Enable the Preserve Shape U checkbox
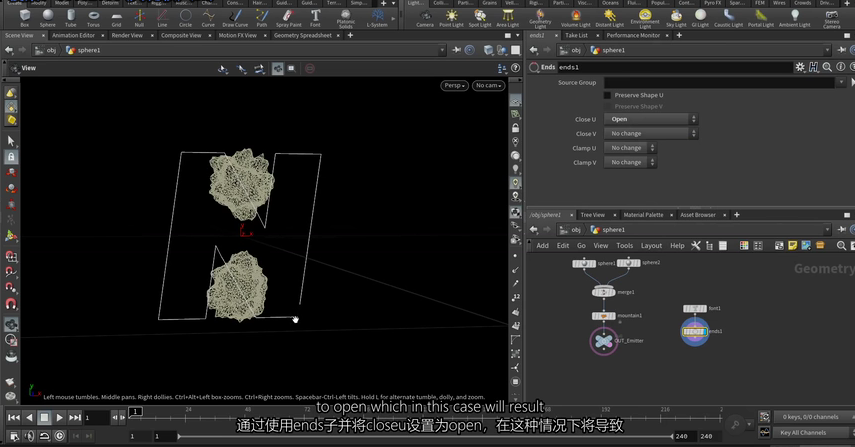Image resolution: width=855 pixels, height=447 pixels. (607, 95)
